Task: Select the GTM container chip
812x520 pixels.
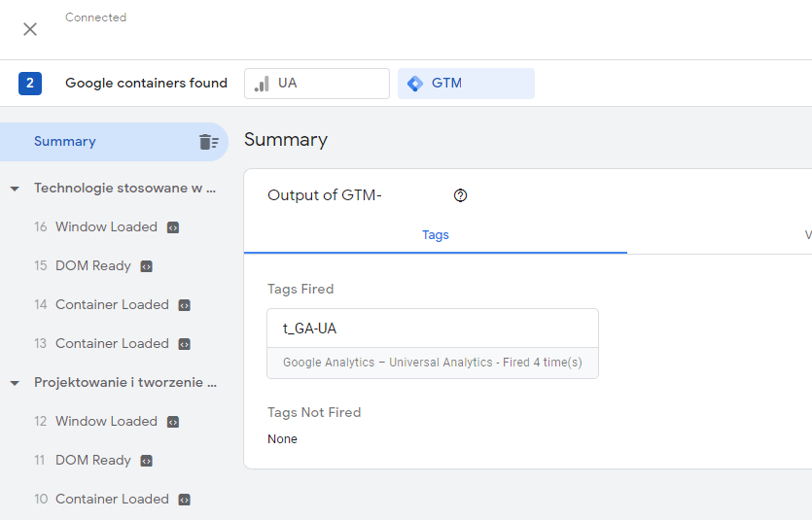Action: pyautogui.click(x=466, y=84)
